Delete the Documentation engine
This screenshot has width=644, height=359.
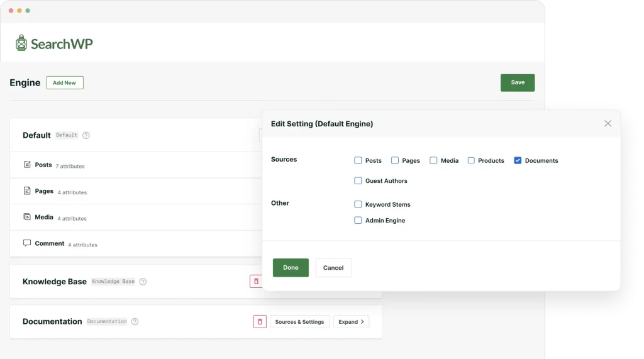coord(260,322)
